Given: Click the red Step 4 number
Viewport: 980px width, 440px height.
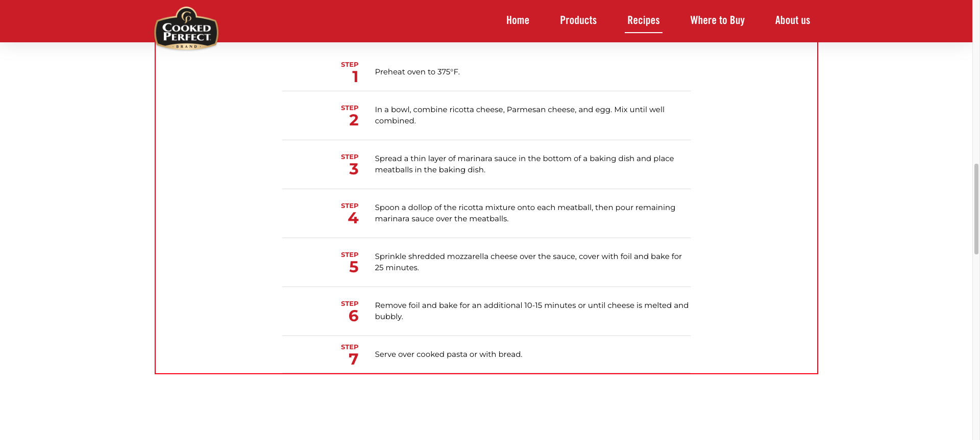Looking at the screenshot, I should 353,218.
